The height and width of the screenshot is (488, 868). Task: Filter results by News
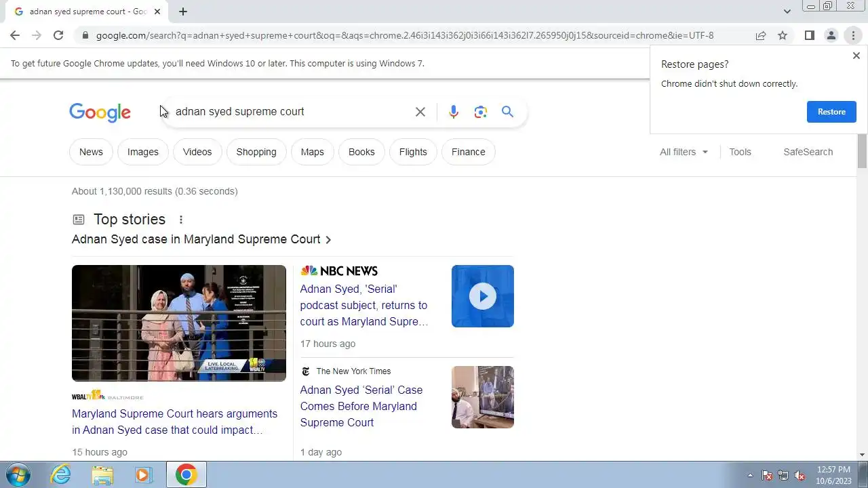[x=91, y=152]
